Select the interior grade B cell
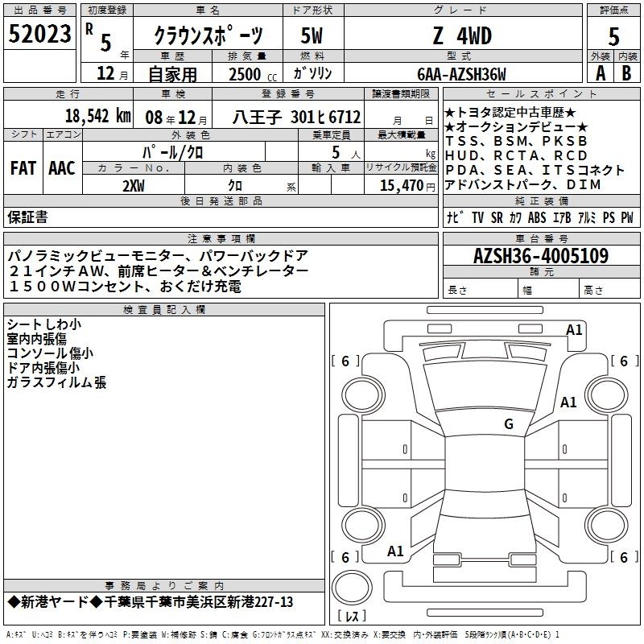The width and height of the screenshot is (644, 644). (x=627, y=73)
